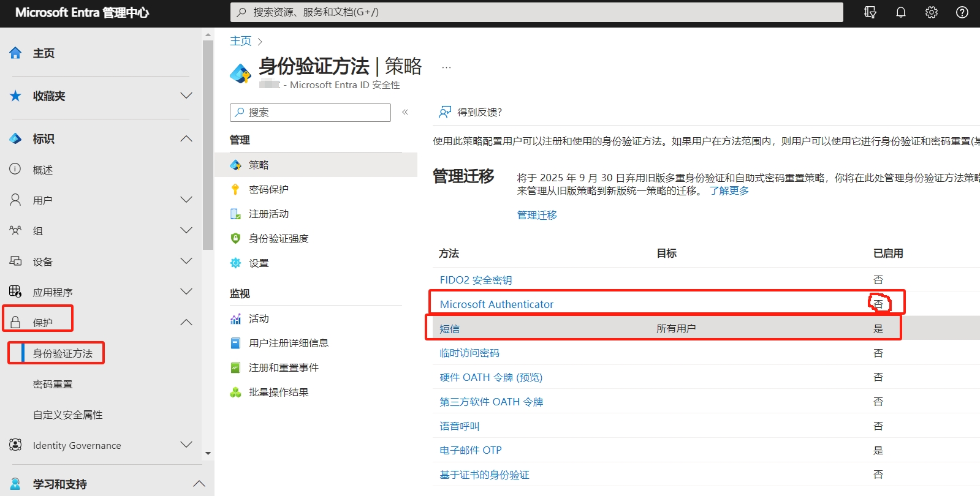Collapse the 学习和支持 chevron
This screenshot has height=496, width=980.
(199, 484)
